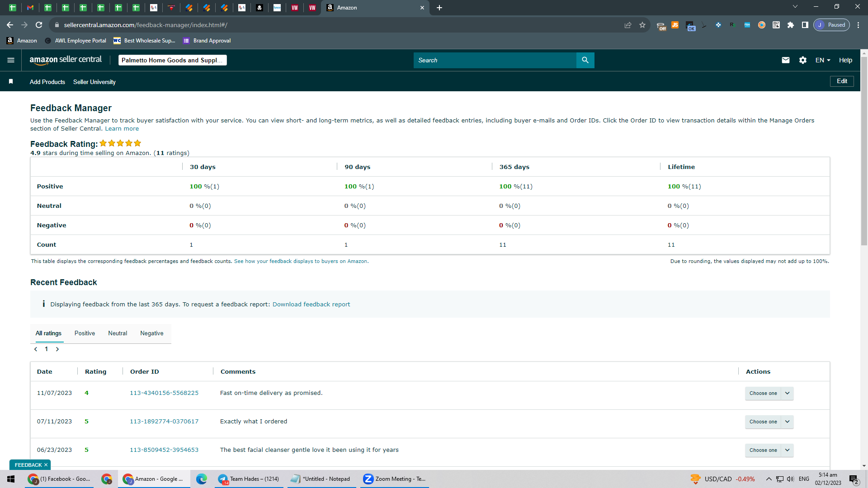This screenshot has height=488, width=868.
Task: Click the Amazon bookmark in bookmarks bar
Action: coord(22,41)
